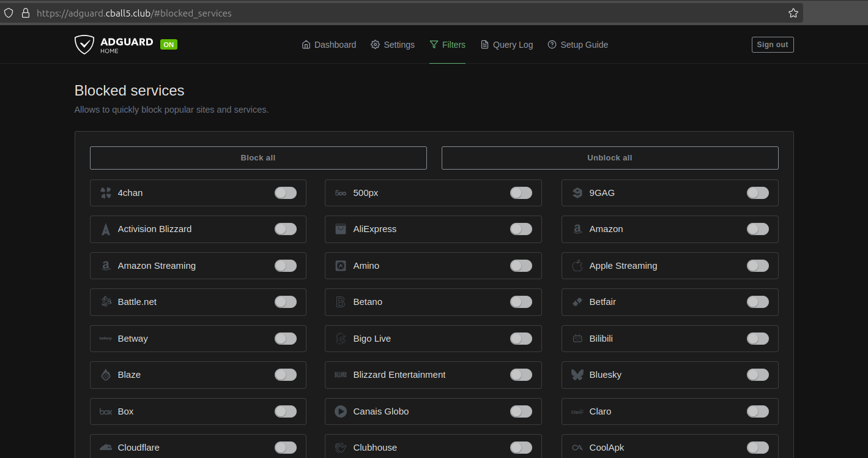The height and width of the screenshot is (458, 868).
Task: Click the Amazon Streaming service label
Action: [157, 266]
